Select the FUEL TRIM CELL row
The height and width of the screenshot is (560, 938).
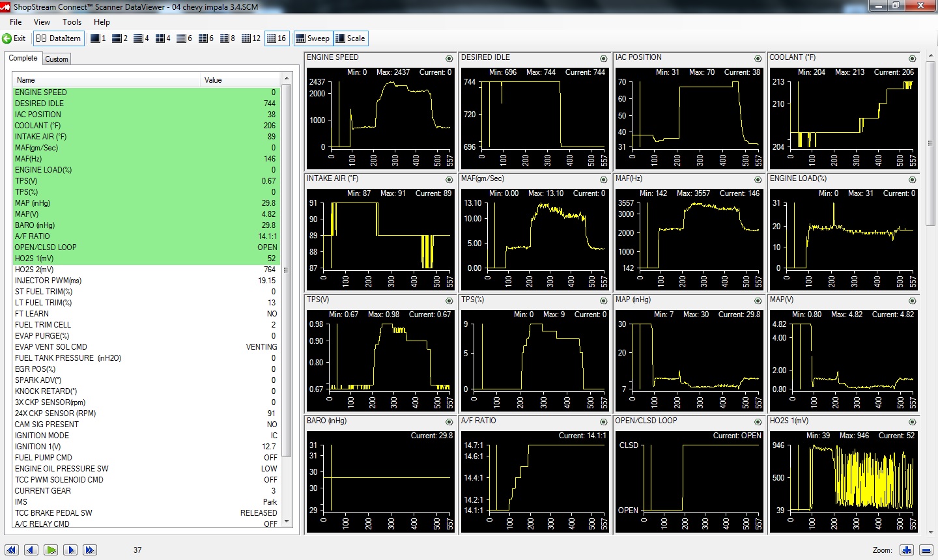point(146,325)
